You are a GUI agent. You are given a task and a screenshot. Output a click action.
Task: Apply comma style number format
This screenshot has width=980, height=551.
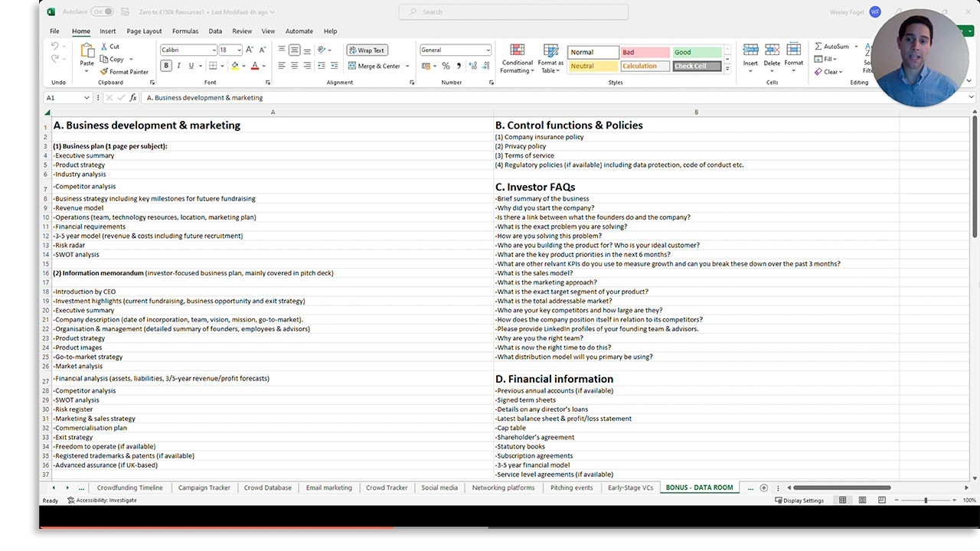[x=458, y=66]
